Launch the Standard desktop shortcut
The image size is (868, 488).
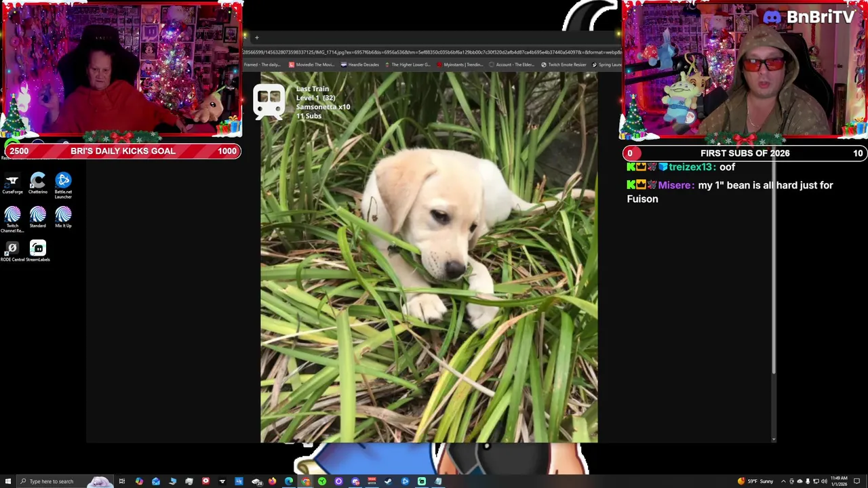pos(38,218)
